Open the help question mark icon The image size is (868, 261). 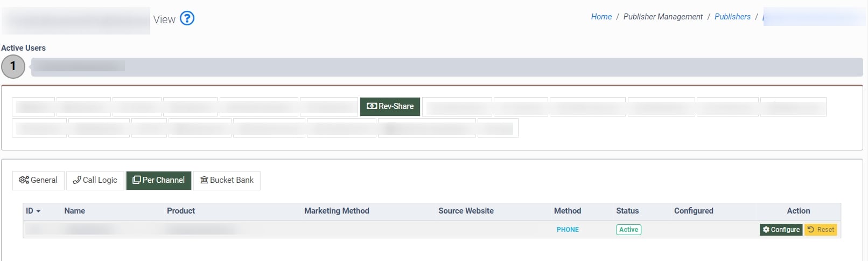point(187,18)
